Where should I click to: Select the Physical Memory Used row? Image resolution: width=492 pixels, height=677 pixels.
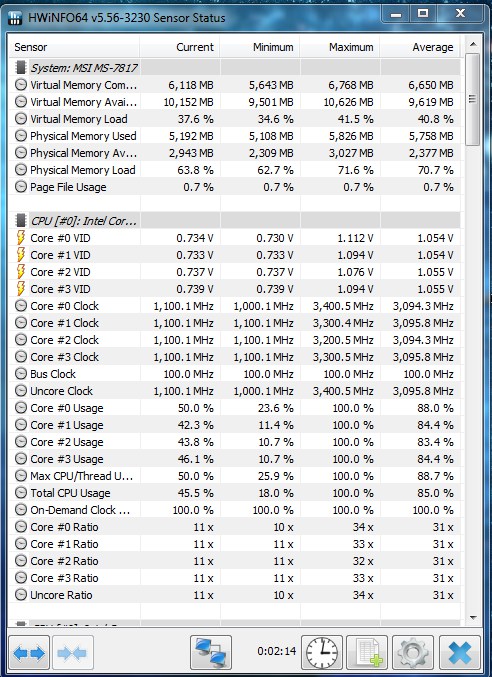(x=235, y=136)
